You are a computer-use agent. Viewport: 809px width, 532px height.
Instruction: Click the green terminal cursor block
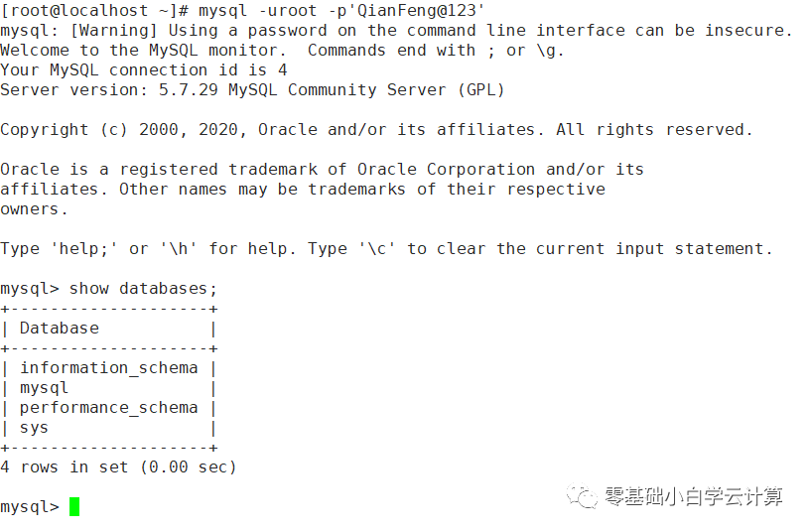(x=74, y=507)
